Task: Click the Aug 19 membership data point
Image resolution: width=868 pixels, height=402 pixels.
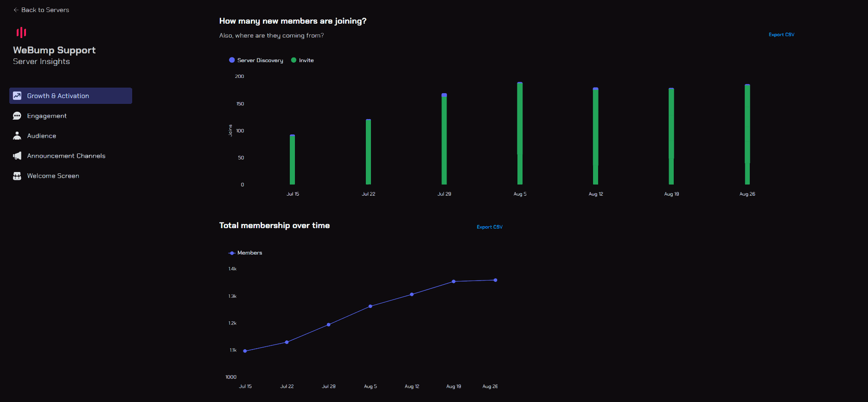Action: 453,281
